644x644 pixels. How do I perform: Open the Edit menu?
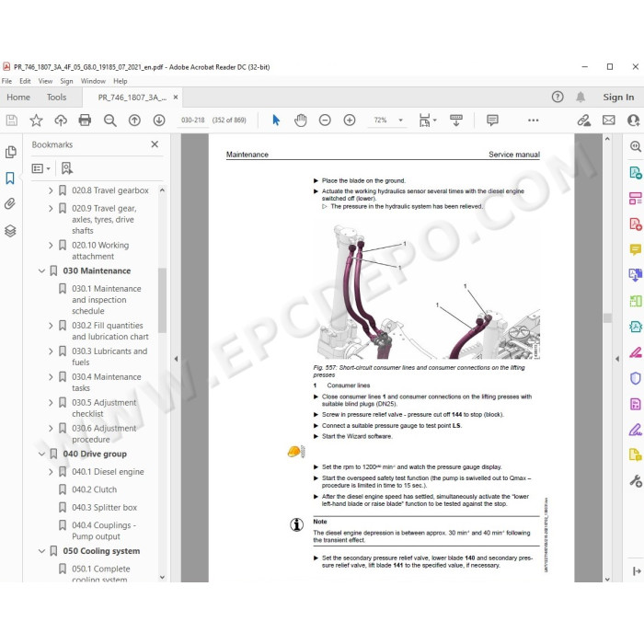25,81
